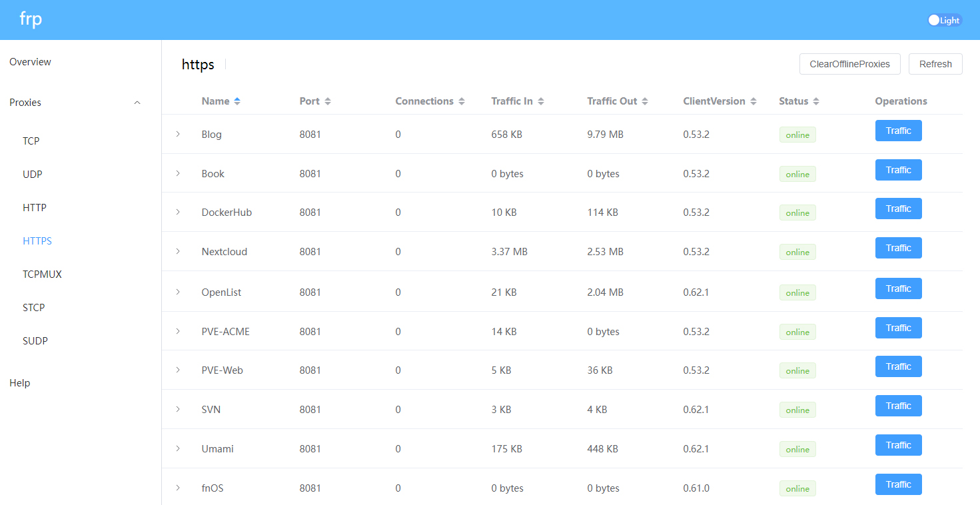
Task: Refresh the https proxy list
Action: click(935, 64)
